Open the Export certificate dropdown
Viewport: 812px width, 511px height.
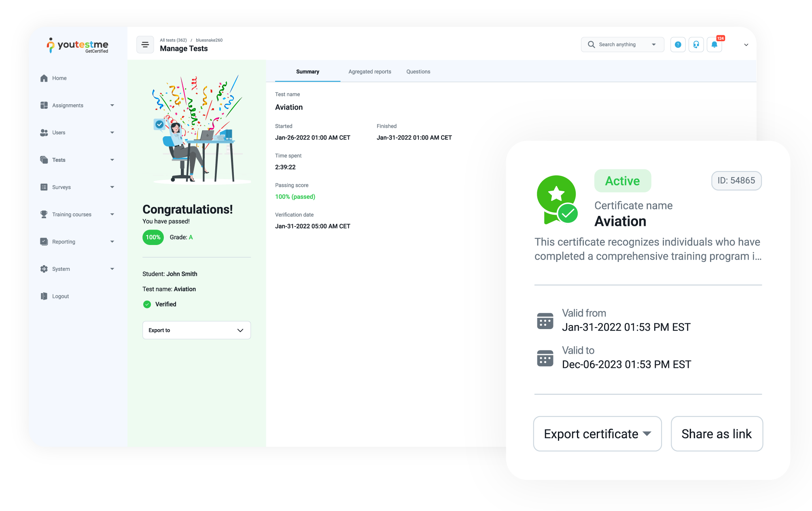pos(597,433)
